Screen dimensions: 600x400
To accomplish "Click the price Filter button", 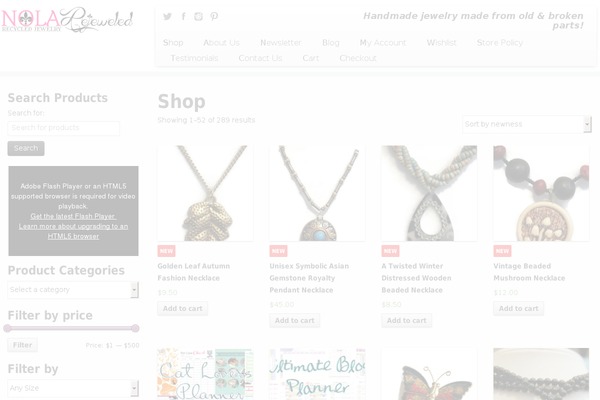I will click(x=23, y=345).
